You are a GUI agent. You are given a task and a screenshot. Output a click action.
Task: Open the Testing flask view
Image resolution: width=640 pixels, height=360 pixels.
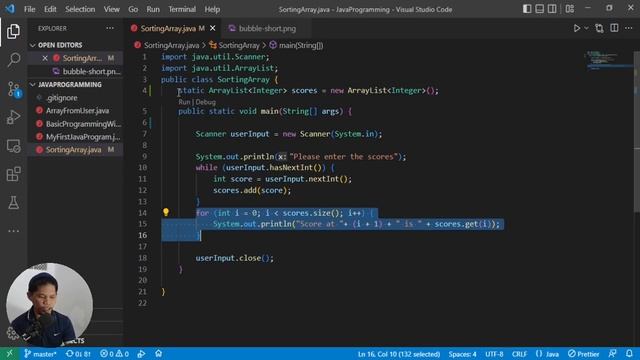tap(13, 202)
